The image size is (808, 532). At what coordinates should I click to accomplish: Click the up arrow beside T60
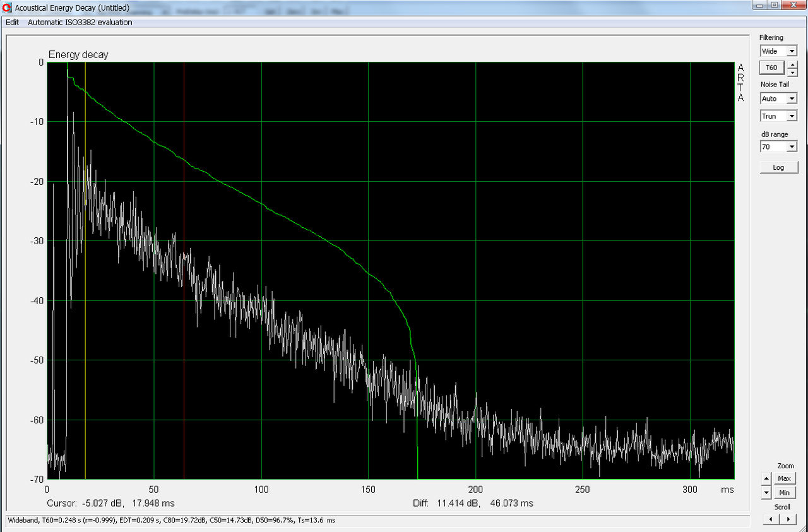click(793, 64)
